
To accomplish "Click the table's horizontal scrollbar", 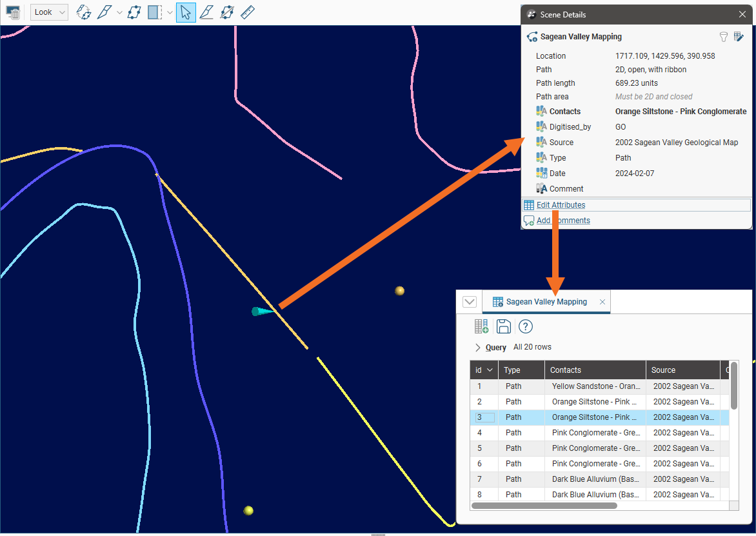I will [x=544, y=506].
